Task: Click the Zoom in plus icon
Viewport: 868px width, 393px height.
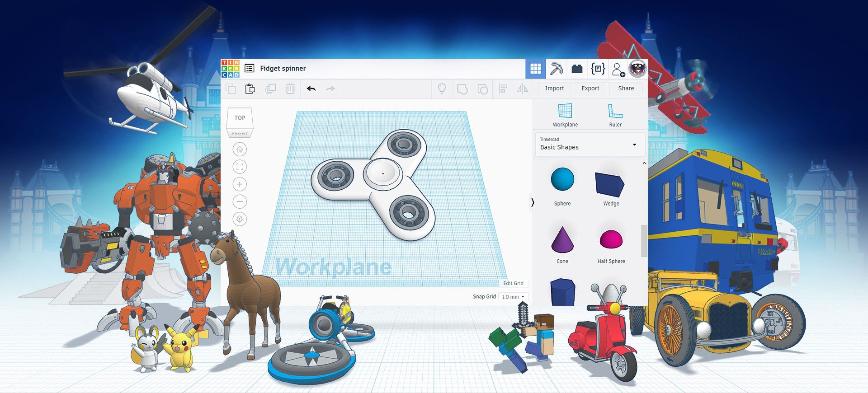Action: pyautogui.click(x=240, y=184)
